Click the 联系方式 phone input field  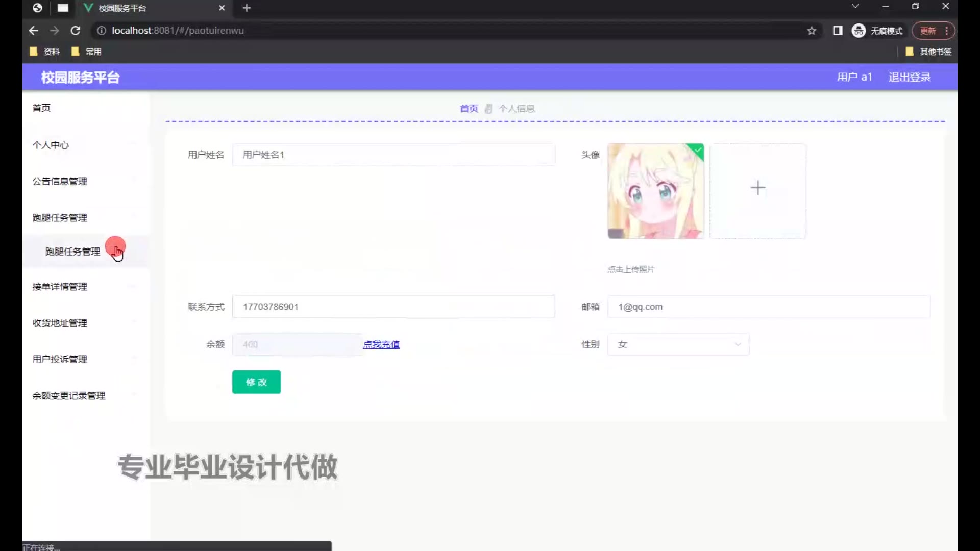point(393,307)
